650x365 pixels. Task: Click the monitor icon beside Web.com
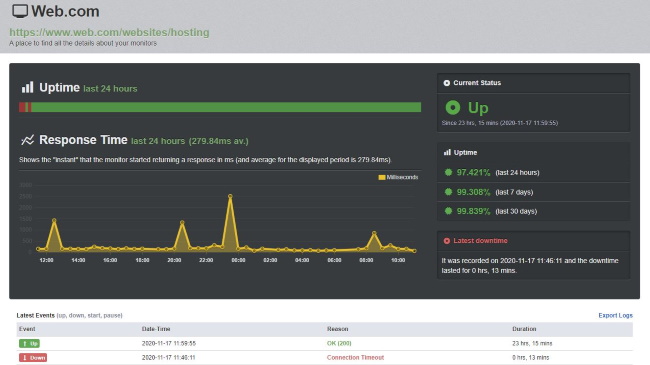click(x=20, y=11)
